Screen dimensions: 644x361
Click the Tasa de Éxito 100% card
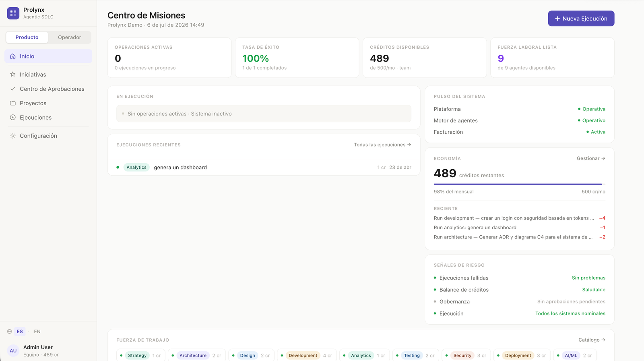coord(297,58)
